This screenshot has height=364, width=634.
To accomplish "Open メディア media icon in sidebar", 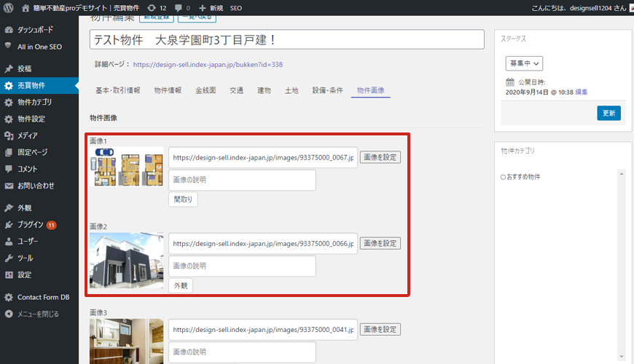I will click(9, 135).
